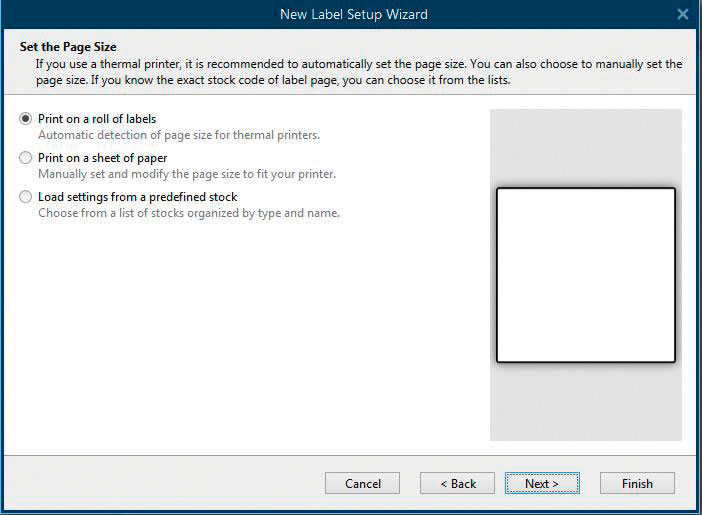Click the 'Manually set and modify the page size' description
The height and width of the screenshot is (515, 702).
187,174
